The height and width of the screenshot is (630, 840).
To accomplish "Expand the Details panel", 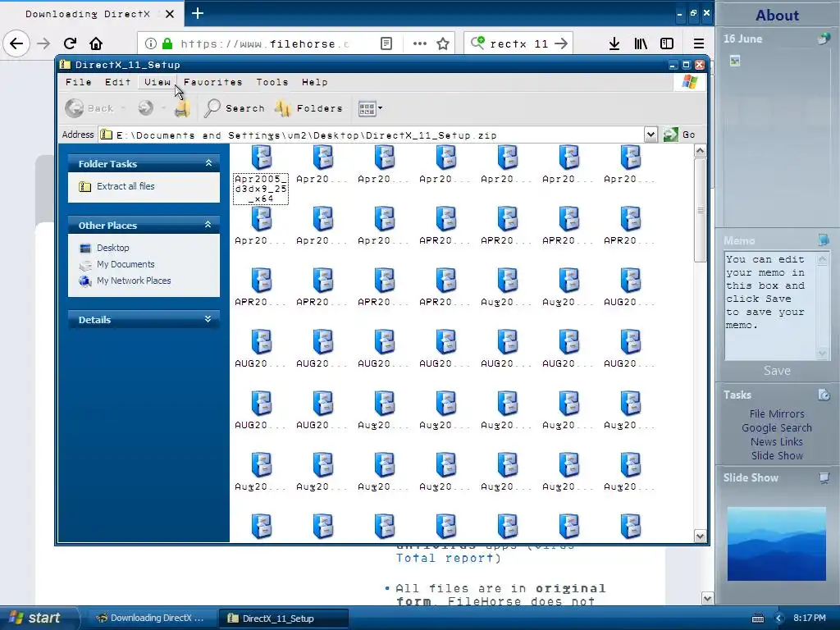I will click(x=208, y=319).
